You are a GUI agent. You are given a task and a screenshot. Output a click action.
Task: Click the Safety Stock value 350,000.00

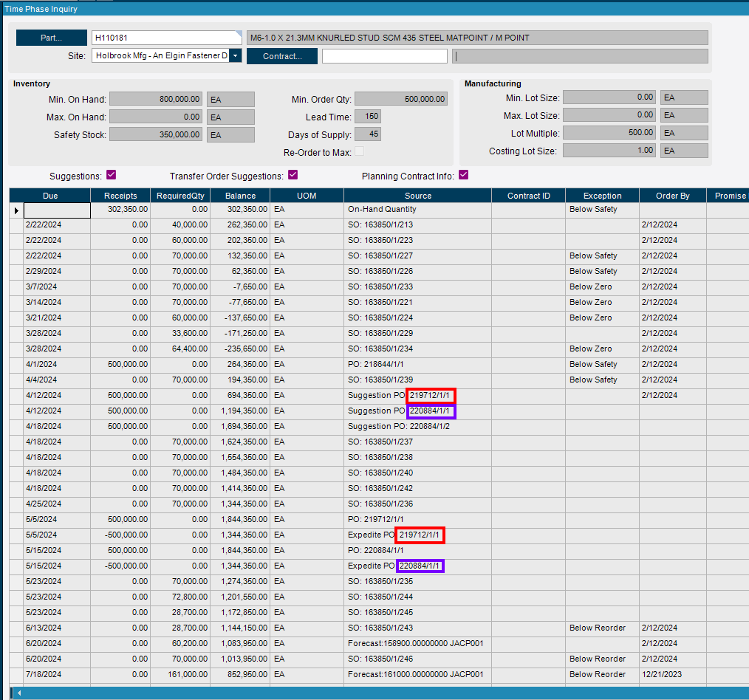156,134
